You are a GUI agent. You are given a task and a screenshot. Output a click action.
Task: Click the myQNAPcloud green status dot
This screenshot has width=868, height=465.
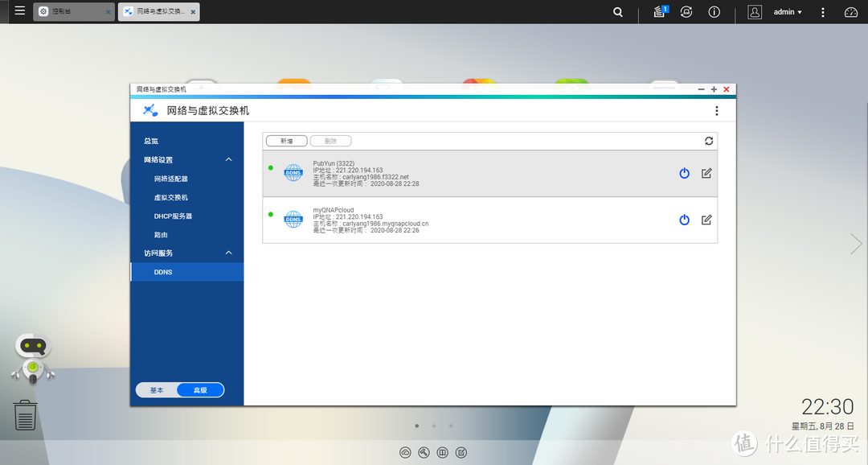(x=271, y=215)
